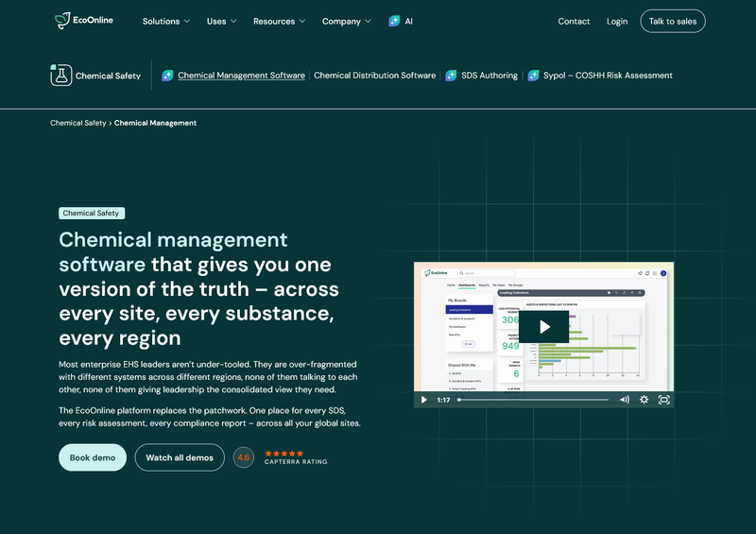756x534 pixels.
Task: Open the EcoOnline logo home link
Action: [84, 21]
